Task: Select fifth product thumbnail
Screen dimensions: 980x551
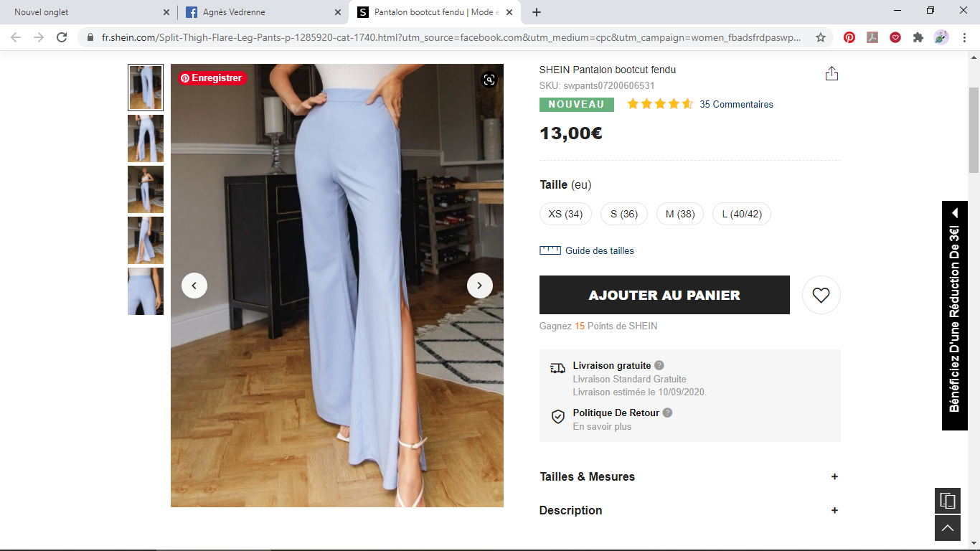Action: pyautogui.click(x=146, y=291)
